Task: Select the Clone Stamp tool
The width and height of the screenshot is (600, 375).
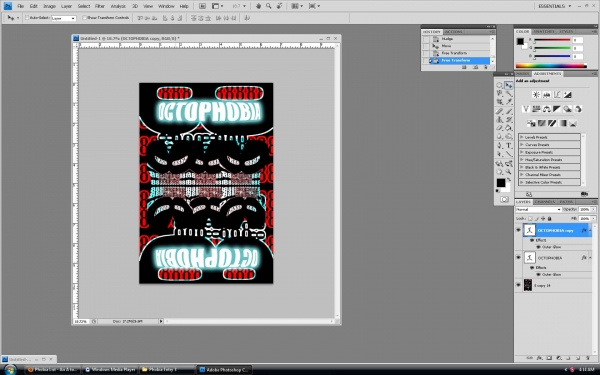Action: click(x=499, y=119)
